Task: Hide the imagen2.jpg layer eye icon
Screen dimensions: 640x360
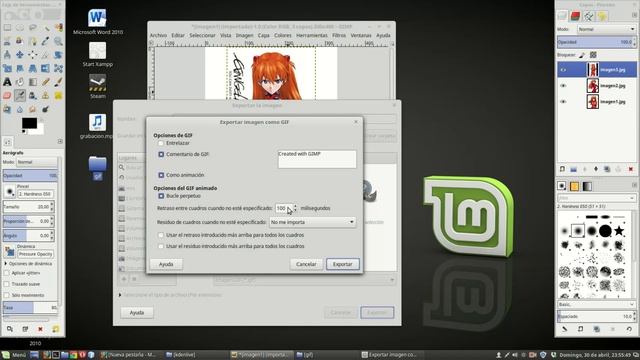Action: coord(563,86)
